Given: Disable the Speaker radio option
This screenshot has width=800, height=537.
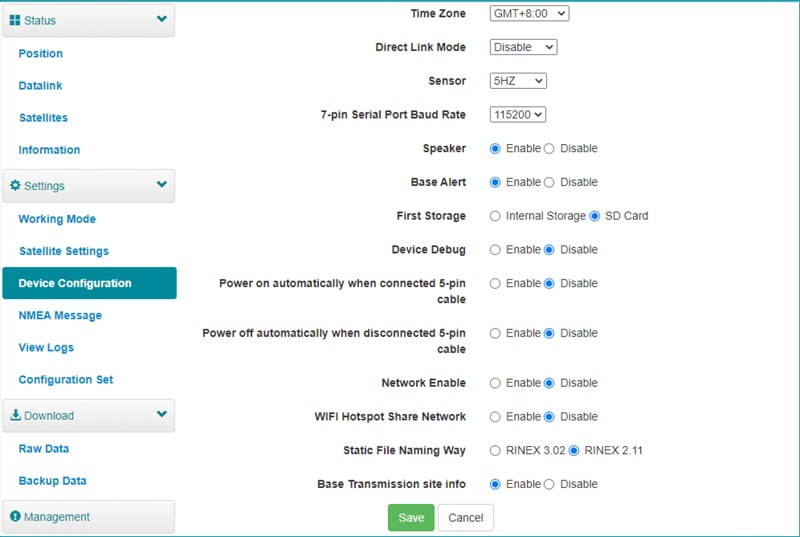Looking at the screenshot, I should (549, 149).
